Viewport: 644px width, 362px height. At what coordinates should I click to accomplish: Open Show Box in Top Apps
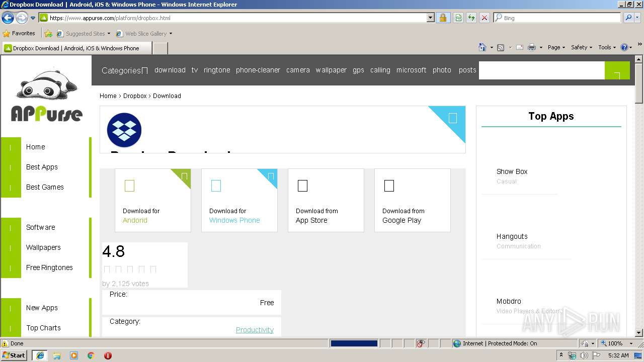tap(512, 171)
